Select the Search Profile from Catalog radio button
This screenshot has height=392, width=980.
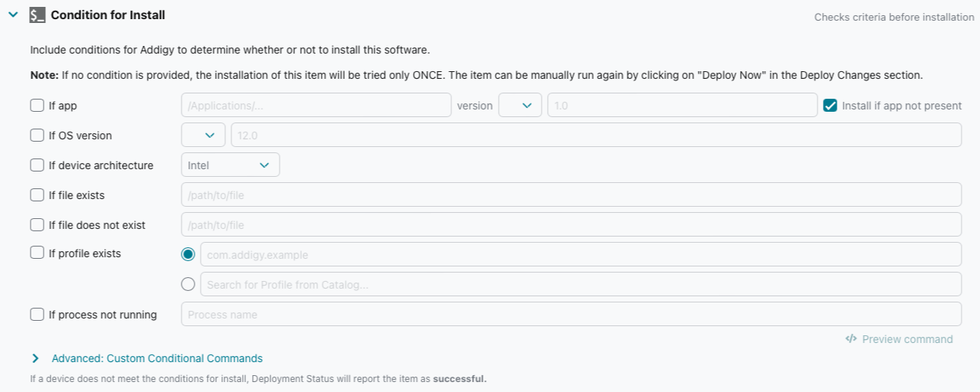[188, 284]
